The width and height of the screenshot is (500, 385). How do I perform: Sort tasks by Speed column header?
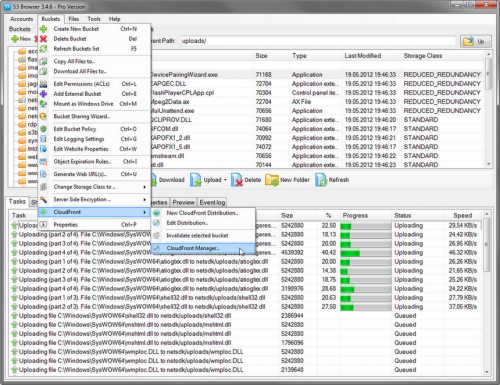(463, 215)
